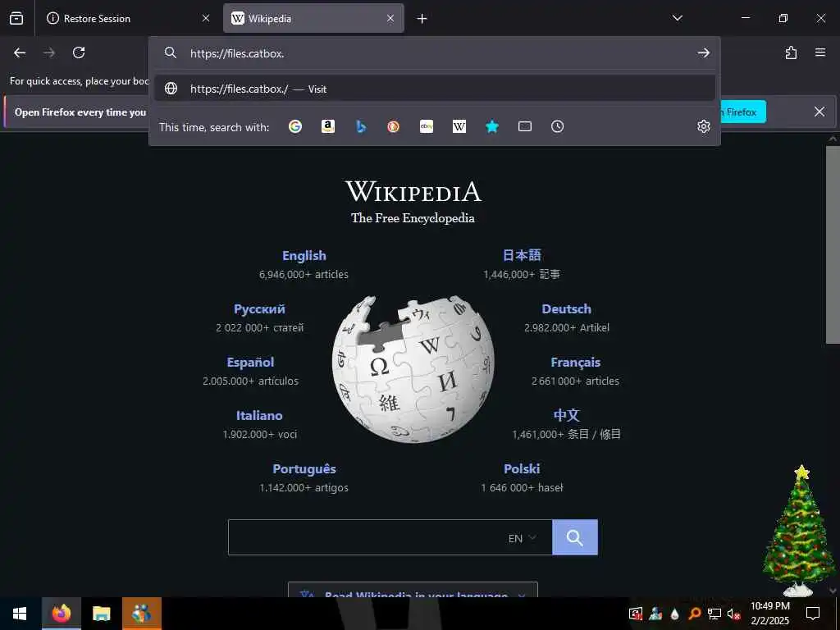Click the muted speaker volume tray icon

coord(734,614)
